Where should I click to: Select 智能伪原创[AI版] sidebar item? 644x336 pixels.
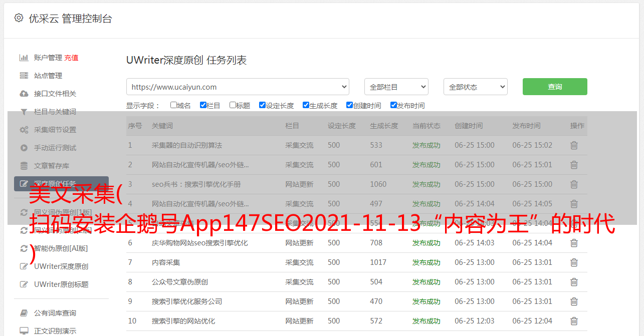pos(61,248)
